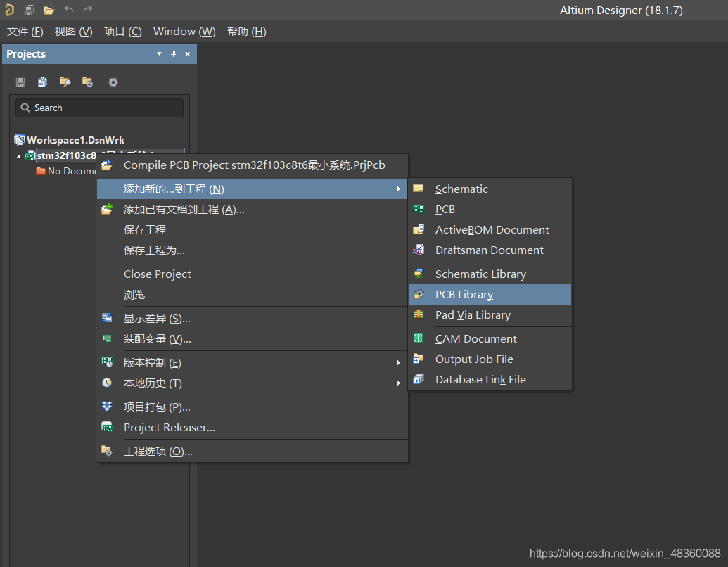Screen dimensions: 728x567
Task: Click the Save All icon in title bar
Action: pos(30,9)
